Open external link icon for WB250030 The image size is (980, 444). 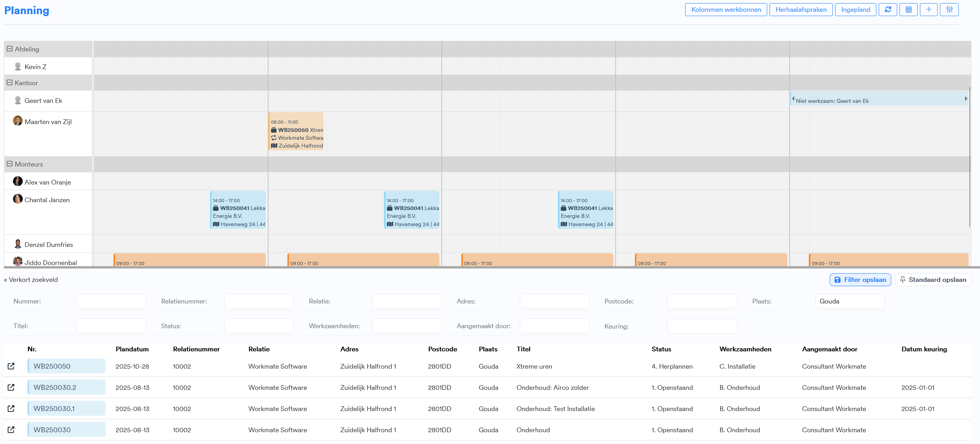11,429
